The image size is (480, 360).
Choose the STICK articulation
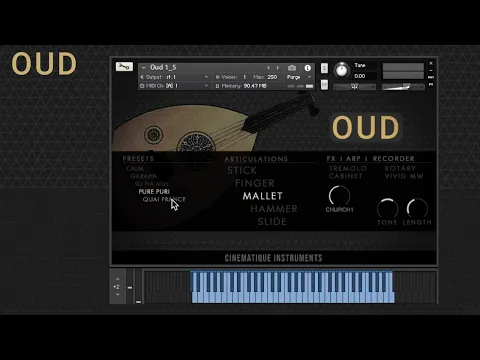pos(242,170)
